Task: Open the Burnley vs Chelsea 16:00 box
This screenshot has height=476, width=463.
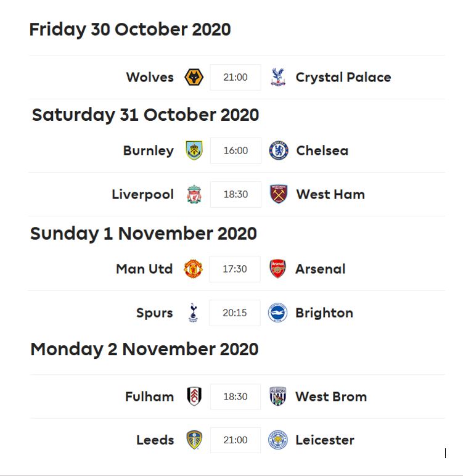Action: tap(236, 150)
